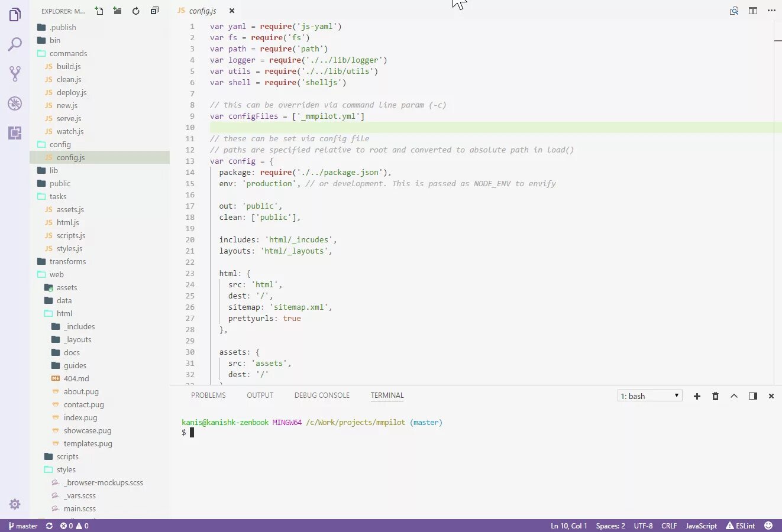
Task: Open the Source Control view
Action: click(15, 74)
